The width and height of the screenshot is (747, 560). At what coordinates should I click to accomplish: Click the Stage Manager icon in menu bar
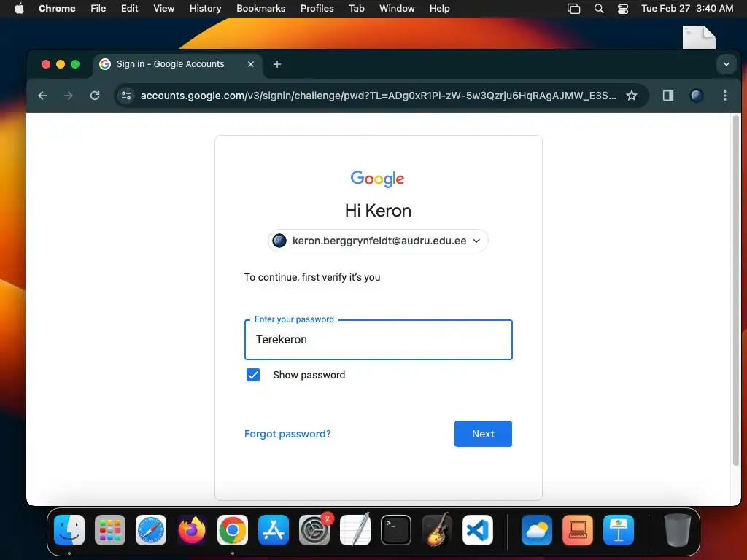coord(573,9)
